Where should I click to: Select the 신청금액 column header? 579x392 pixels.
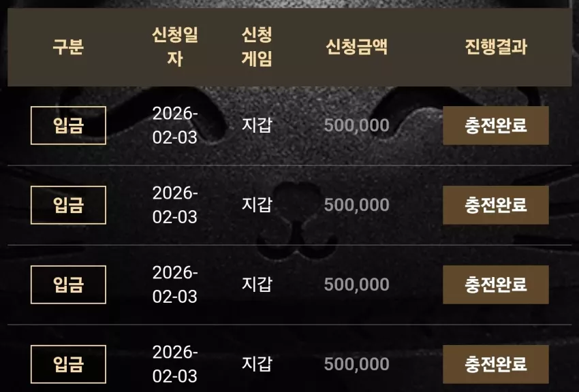click(357, 47)
